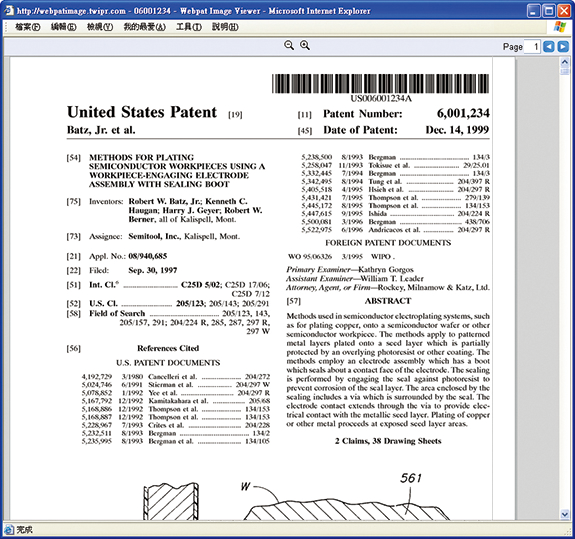Image resolution: width=575 pixels, height=539 pixels.
Task: Zoom in on the patent image
Action: point(305,45)
